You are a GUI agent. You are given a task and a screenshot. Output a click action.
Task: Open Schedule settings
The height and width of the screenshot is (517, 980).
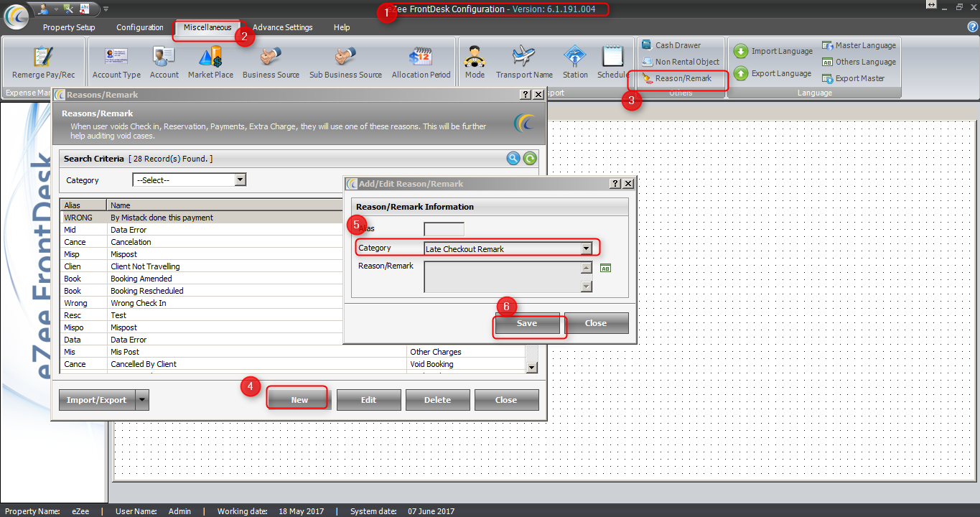[612, 62]
